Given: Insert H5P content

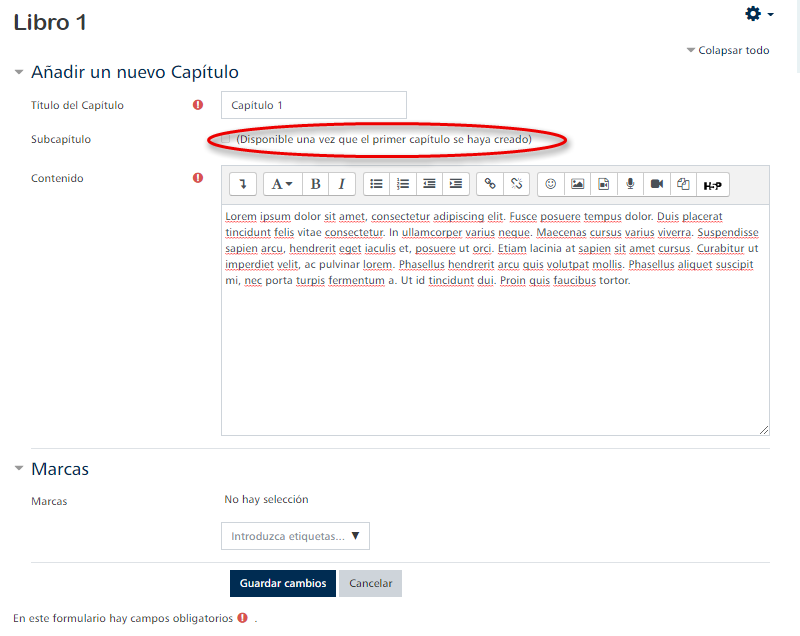Looking at the screenshot, I should click(x=711, y=184).
